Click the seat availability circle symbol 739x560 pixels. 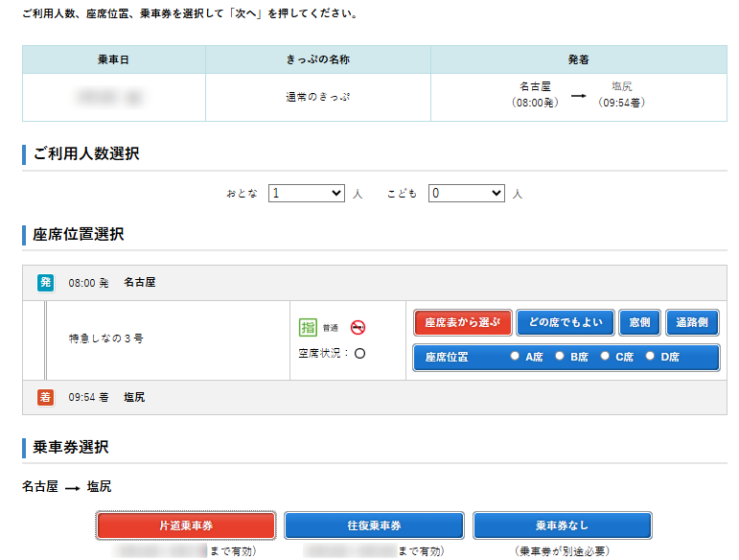point(359,353)
